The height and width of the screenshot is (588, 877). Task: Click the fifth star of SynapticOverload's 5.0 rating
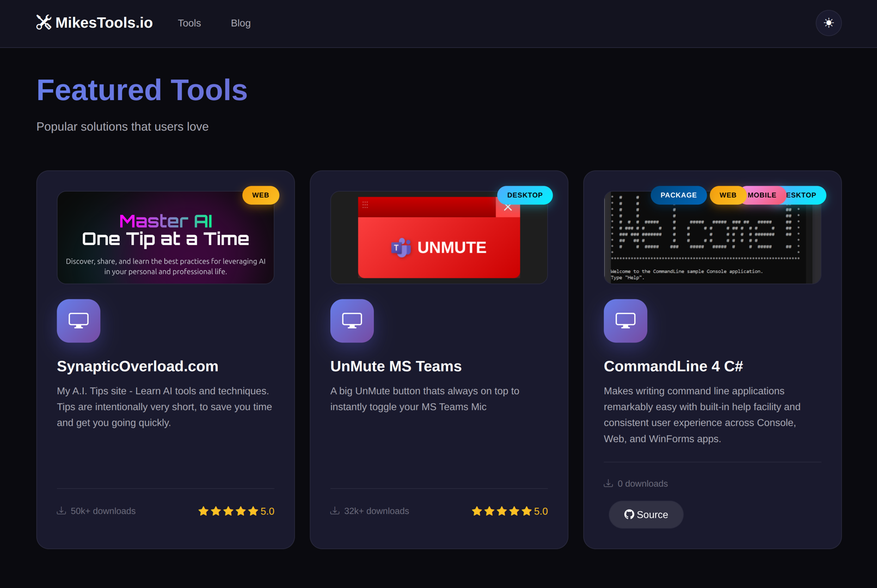click(253, 511)
